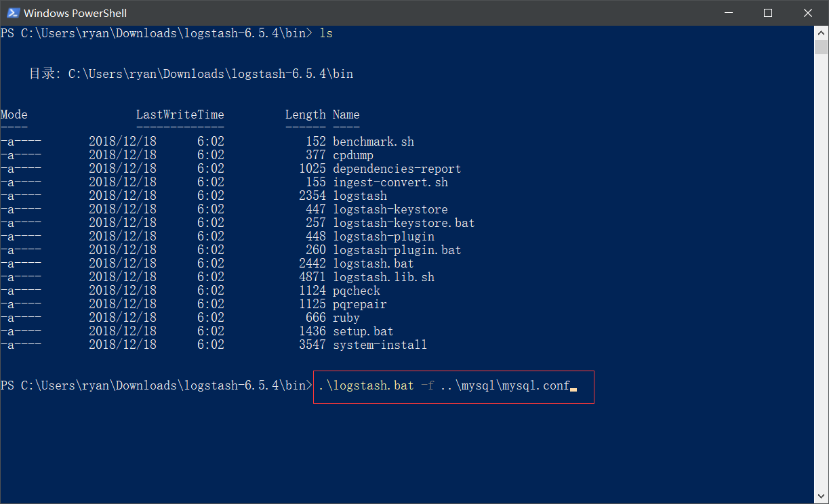Click the benchmark.sh entry in listing

click(x=373, y=142)
